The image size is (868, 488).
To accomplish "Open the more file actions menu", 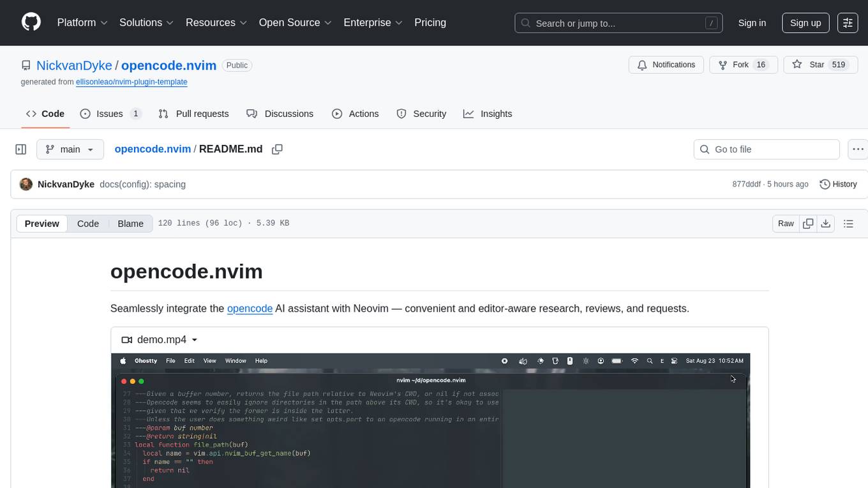I will click(x=858, y=149).
